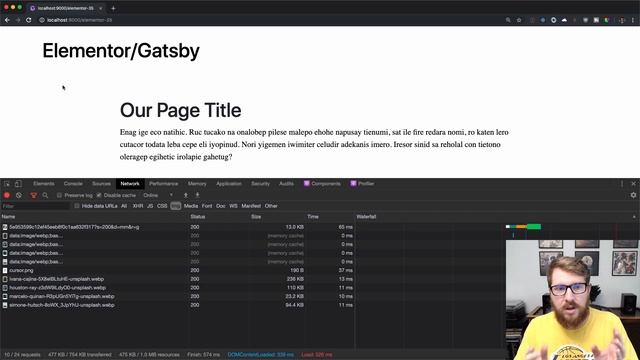This screenshot has height=360, width=640.
Task: Toggle the red filter funnel icon
Action: [x=34, y=196]
